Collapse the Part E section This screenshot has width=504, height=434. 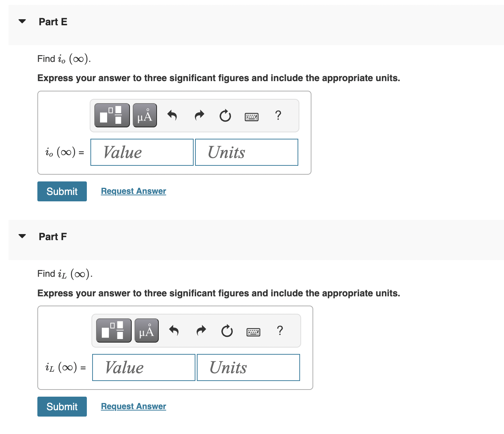tap(22, 21)
